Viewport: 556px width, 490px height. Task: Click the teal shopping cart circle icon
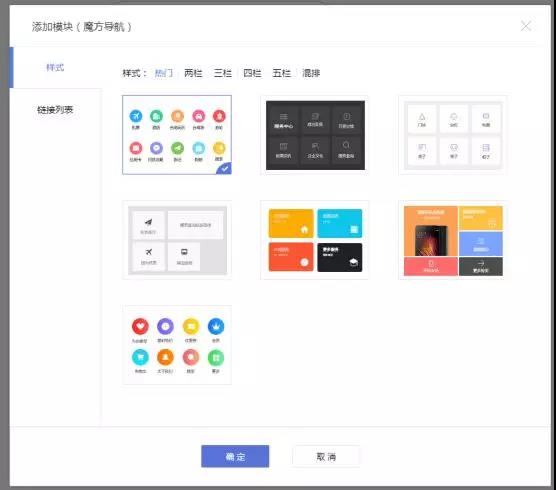click(x=140, y=357)
